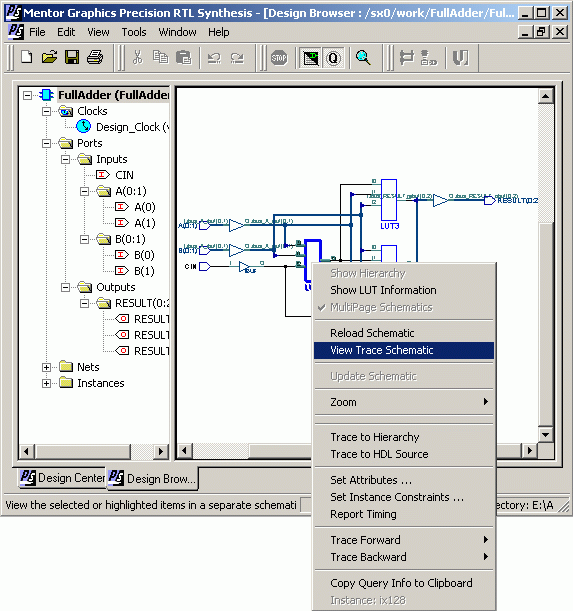Click the Open folder toolbar icon
The width and height of the screenshot is (573, 611).
click(50, 57)
